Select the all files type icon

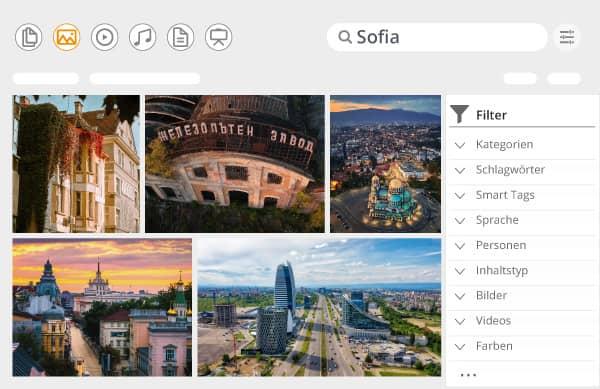click(29, 37)
